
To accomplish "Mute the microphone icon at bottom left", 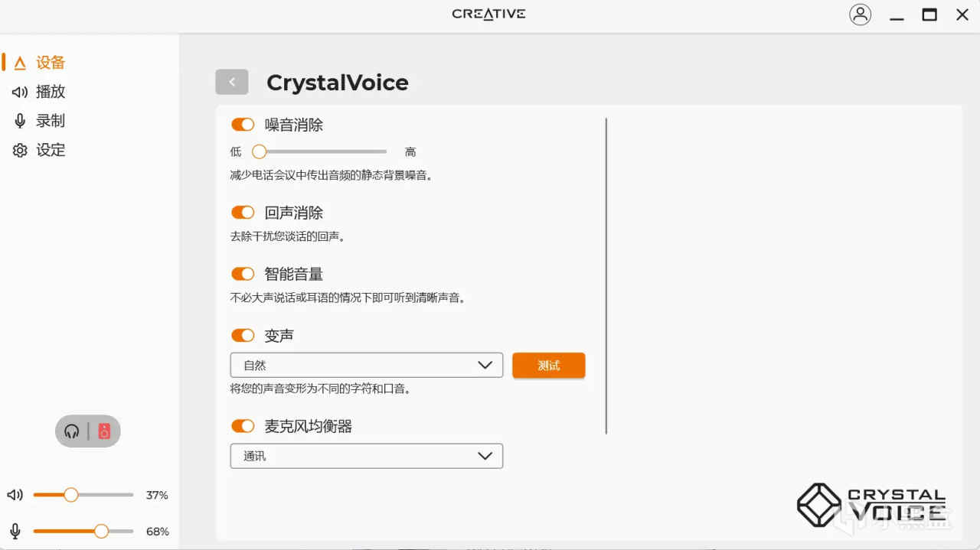I will point(15,531).
